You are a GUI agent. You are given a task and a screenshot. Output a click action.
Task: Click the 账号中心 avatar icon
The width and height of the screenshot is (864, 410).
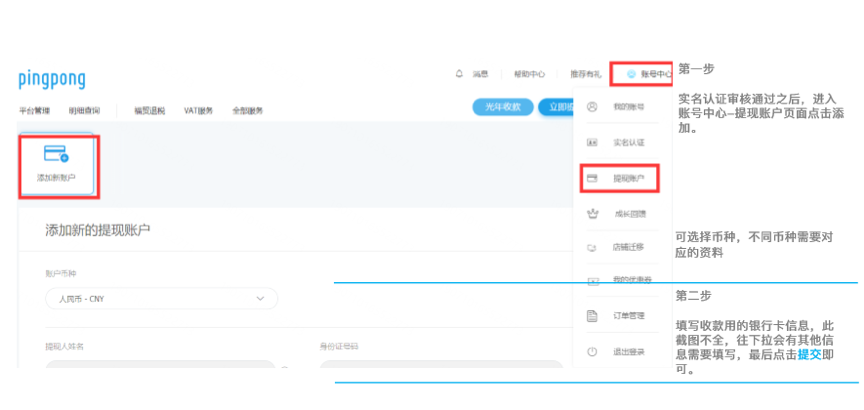(x=631, y=74)
